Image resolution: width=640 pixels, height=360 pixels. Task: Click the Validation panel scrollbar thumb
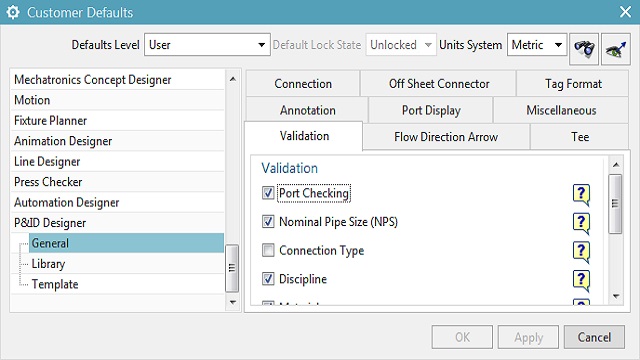tap(616, 204)
